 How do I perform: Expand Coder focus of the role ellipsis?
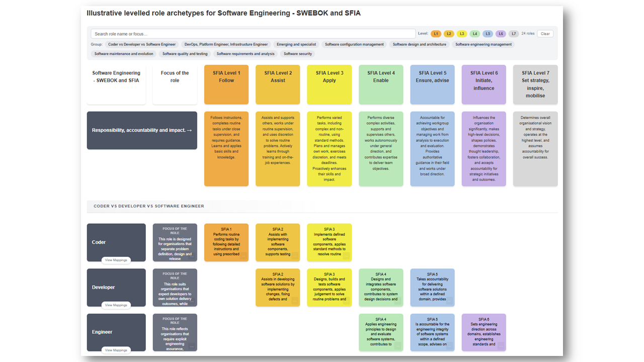192,256
